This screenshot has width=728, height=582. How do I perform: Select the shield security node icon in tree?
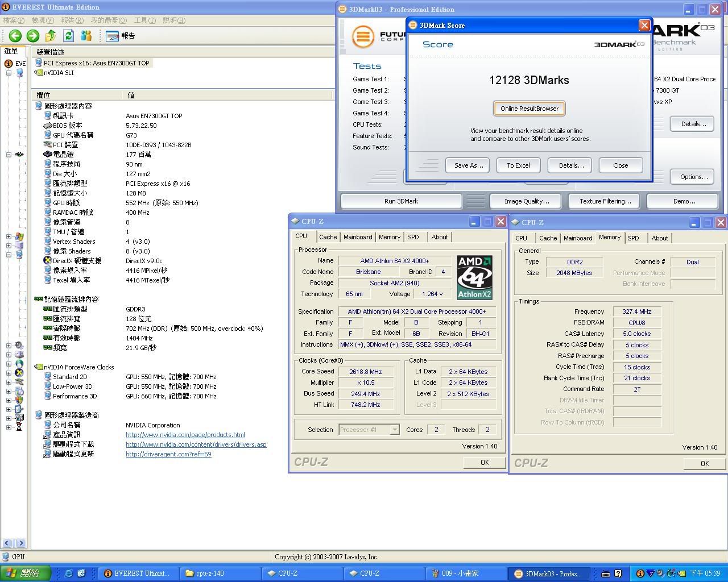pos(19,400)
